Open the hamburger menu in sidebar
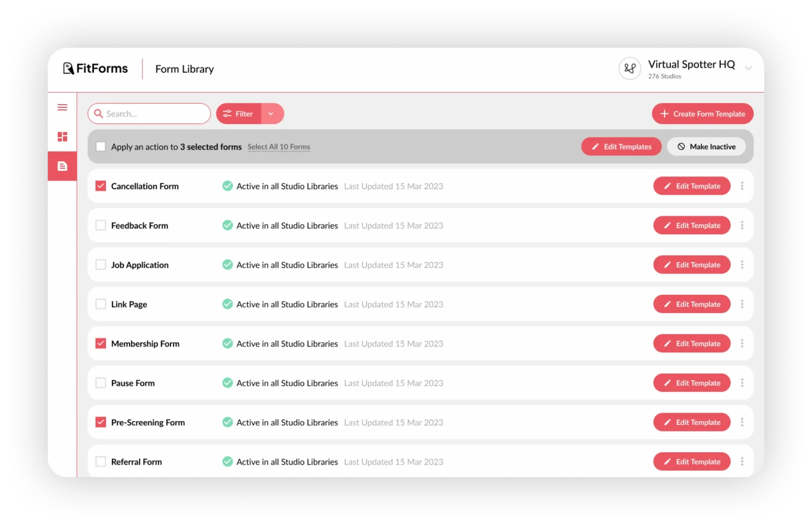 [62, 107]
